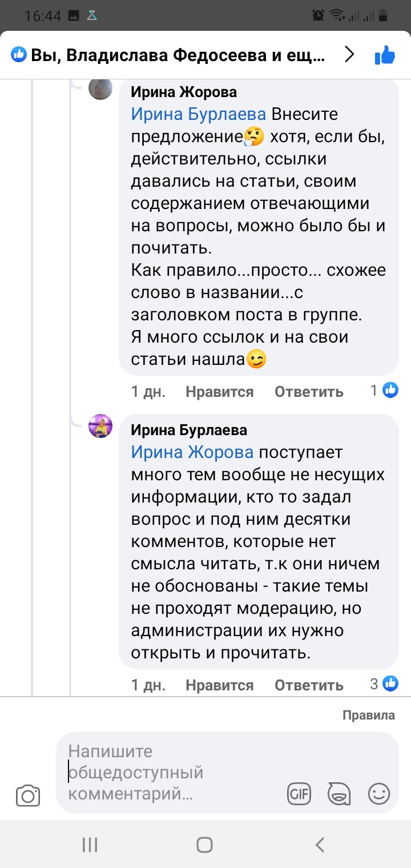The height and width of the screenshot is (868, 411).
Task: Like Ирина Жорова's comment via Нравится
Action: click(219, 392)
